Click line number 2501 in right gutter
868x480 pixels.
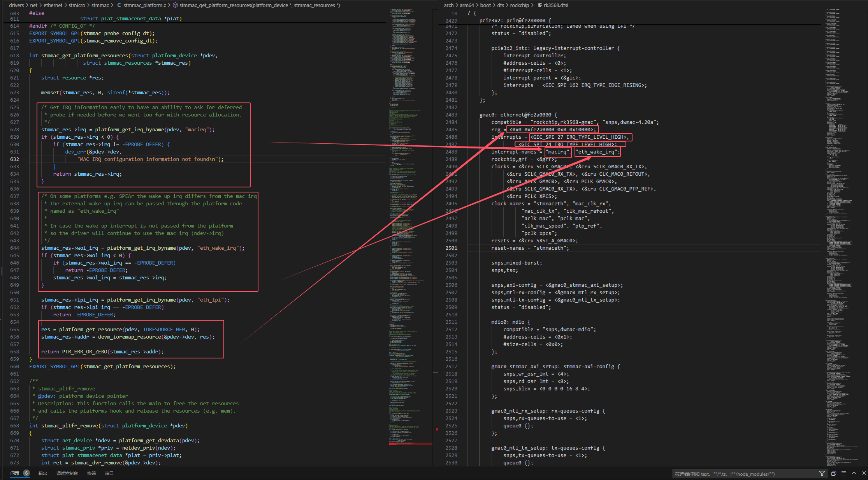point(451,248)
